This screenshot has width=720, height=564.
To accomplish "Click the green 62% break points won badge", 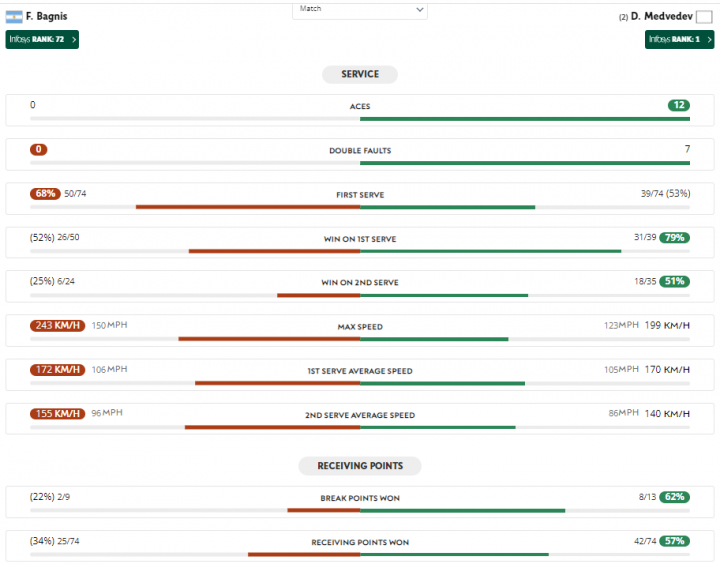I will 674,496.
